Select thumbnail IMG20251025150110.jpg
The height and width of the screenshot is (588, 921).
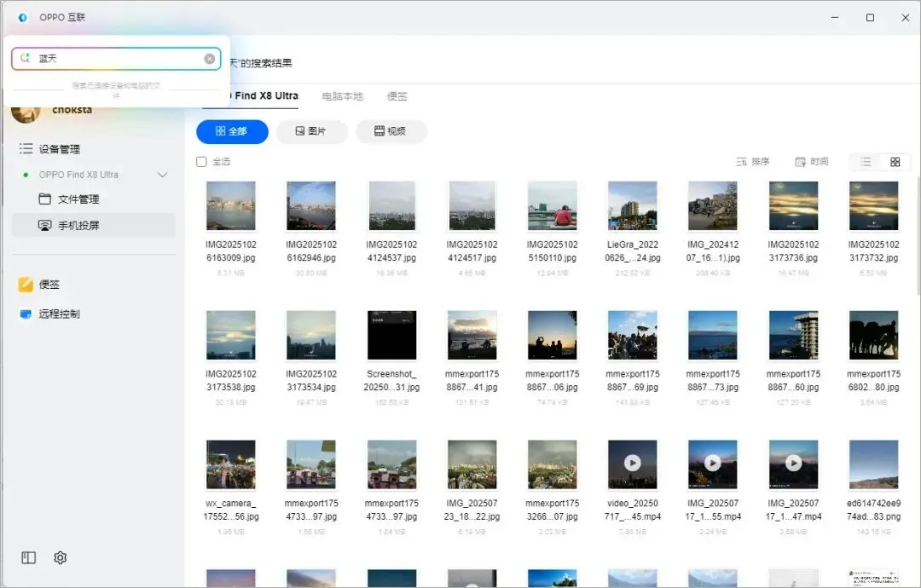point(552,205)
